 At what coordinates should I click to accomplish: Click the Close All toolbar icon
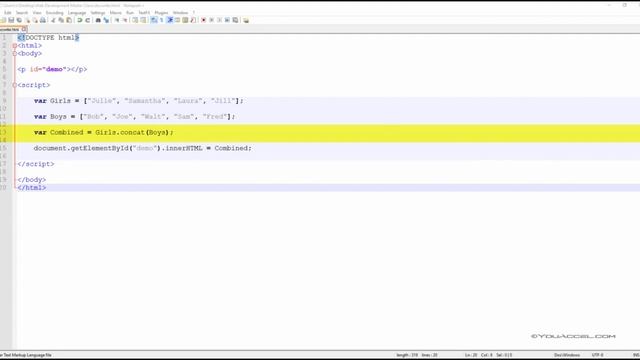click(x=35, y=20)
